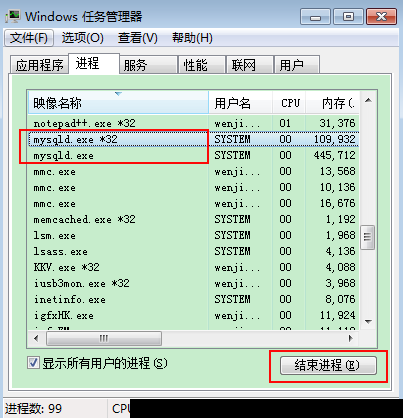Select the iusb3mon.exe *32 process
The height and width of the screenshot is (418, 403).
[x=193, y=283]
